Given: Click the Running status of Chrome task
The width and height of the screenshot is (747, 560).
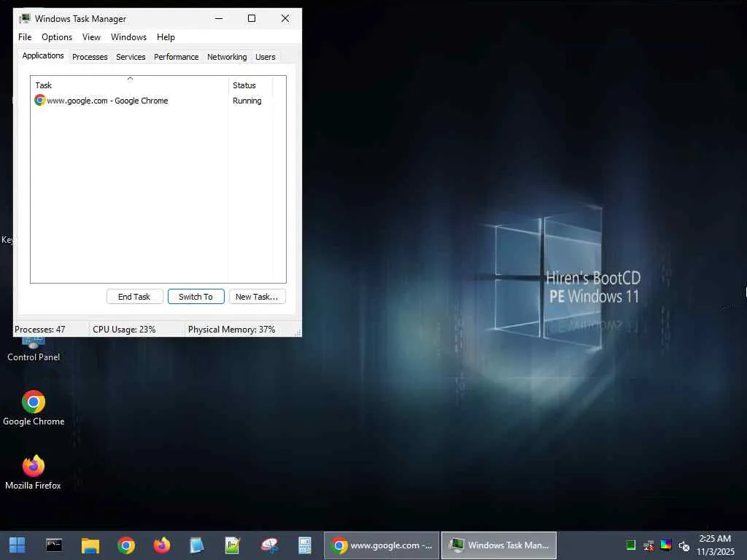Looking at the screenshot, I should tap(247, 101).
